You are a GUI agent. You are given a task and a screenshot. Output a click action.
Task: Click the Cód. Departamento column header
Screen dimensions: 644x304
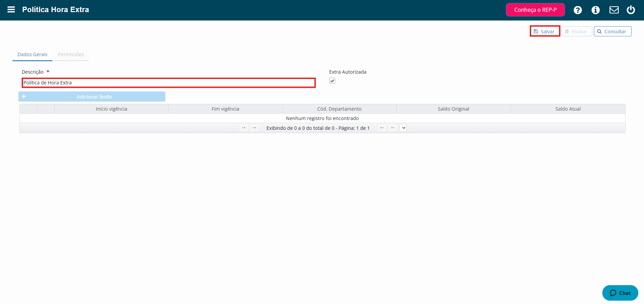pyautogui.click(x=339, y=109)
